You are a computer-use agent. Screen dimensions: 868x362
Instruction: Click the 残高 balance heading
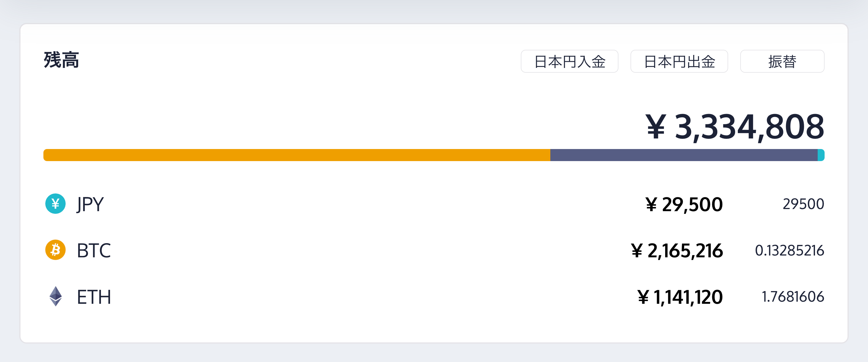coord(61,60)
